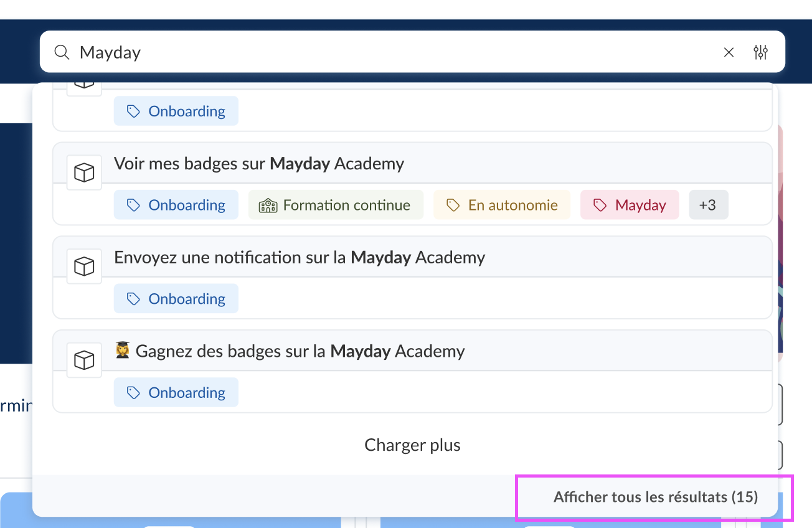Viewport: 812px width, 528px height.
Task: Open "Gagnez des badges sur la Mayday Academy"
Action: [290, 351]
